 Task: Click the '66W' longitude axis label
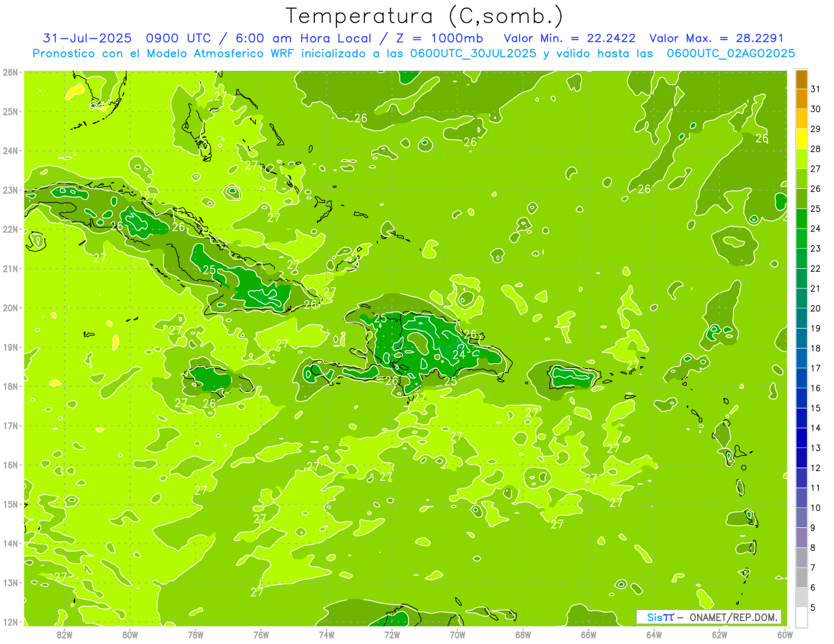[589, 634]
